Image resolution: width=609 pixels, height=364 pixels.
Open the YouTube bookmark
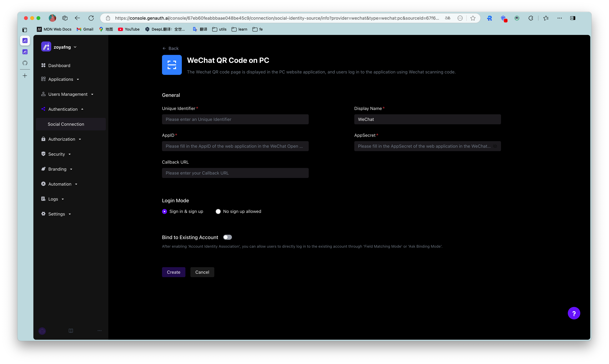tap(129, 29)
